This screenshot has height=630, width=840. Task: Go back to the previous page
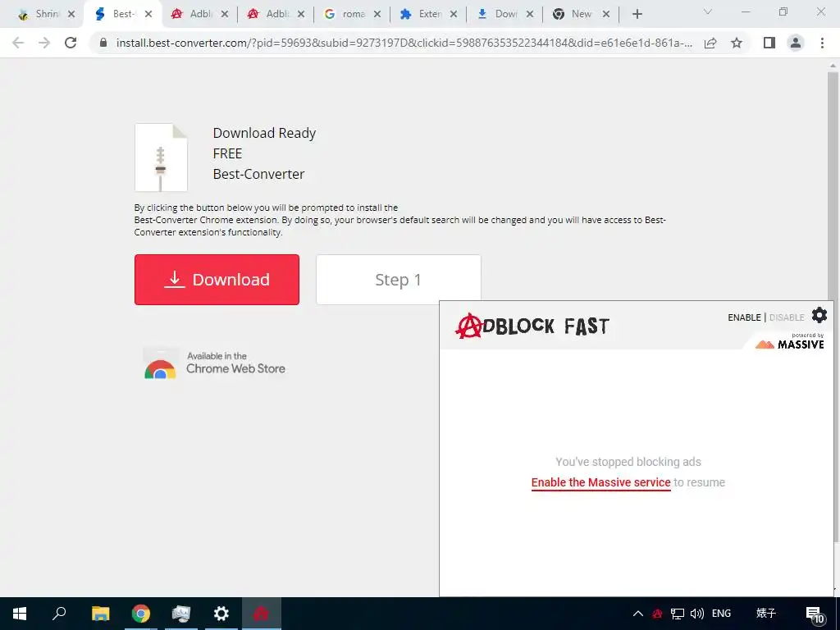(x=18, y=43)
